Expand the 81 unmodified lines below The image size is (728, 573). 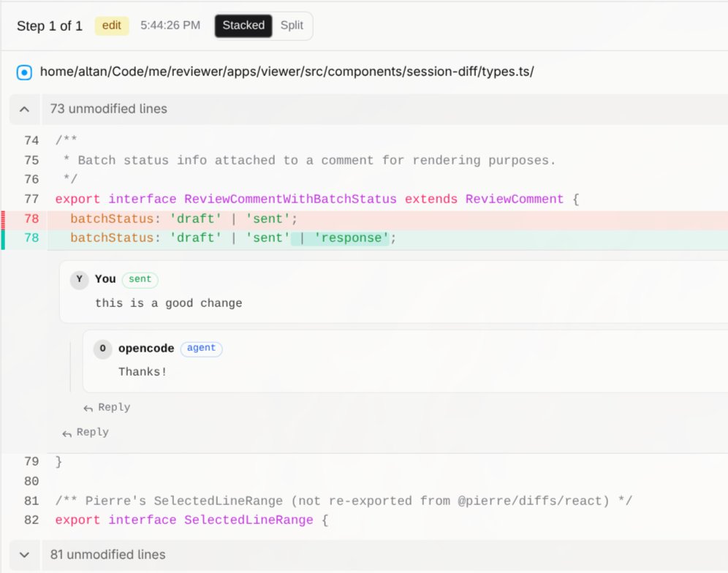(24, 555)
